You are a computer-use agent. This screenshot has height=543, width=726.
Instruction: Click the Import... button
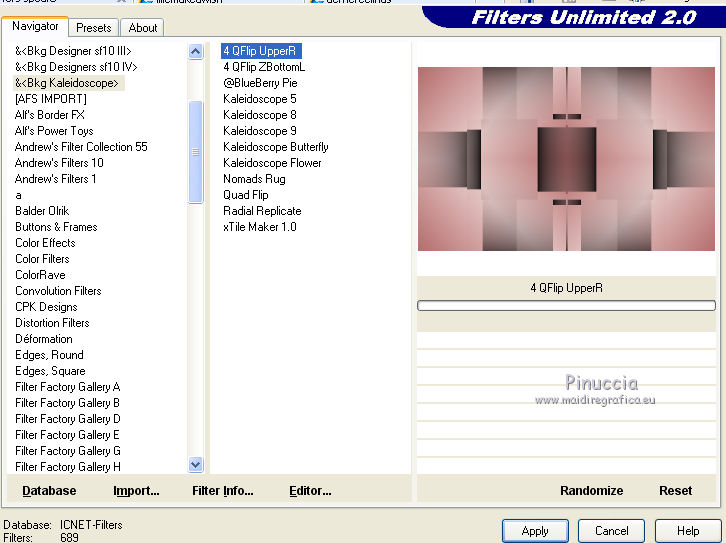tap(136, 491)
